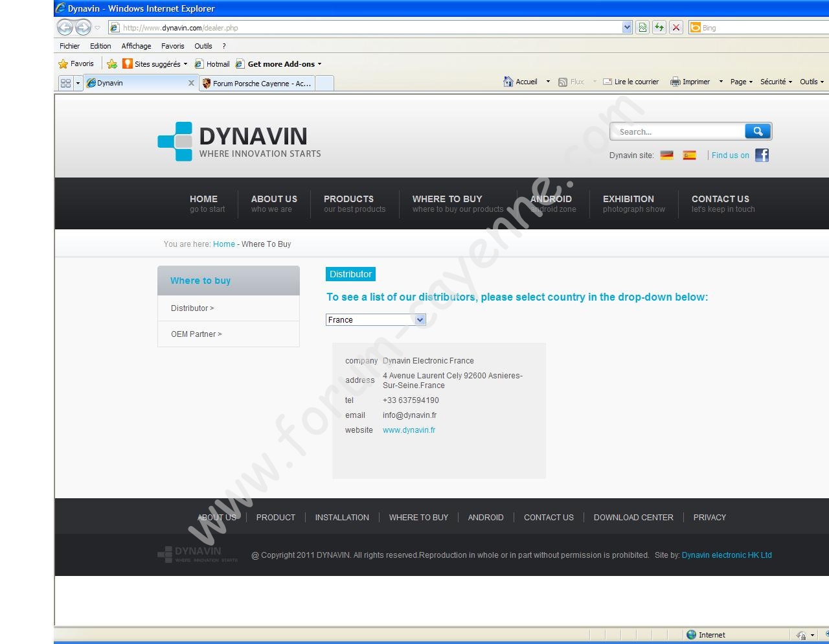Click Lire le courrier mail icon
Screen dimensions: 829x644
[608, 82]
